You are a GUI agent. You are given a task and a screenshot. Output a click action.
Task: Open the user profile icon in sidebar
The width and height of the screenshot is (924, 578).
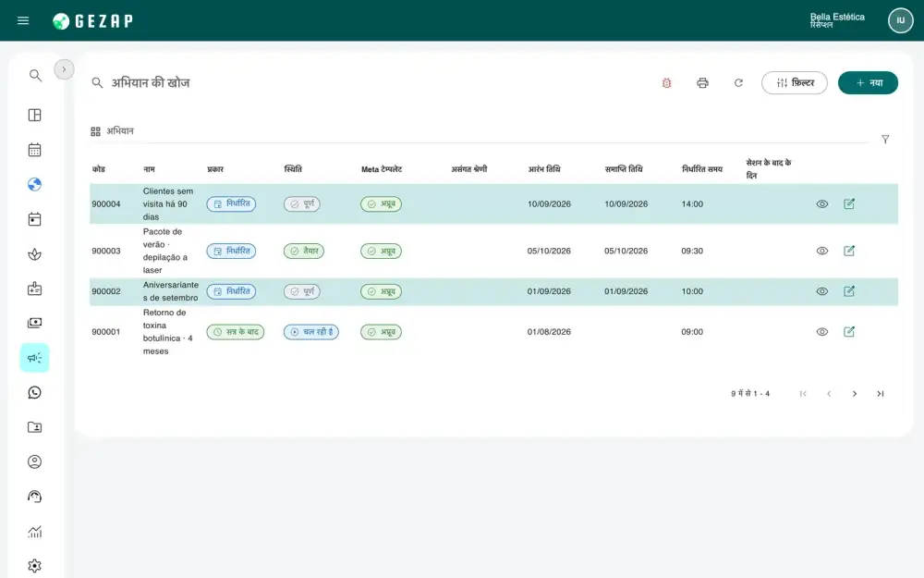(x=35, y=461)
